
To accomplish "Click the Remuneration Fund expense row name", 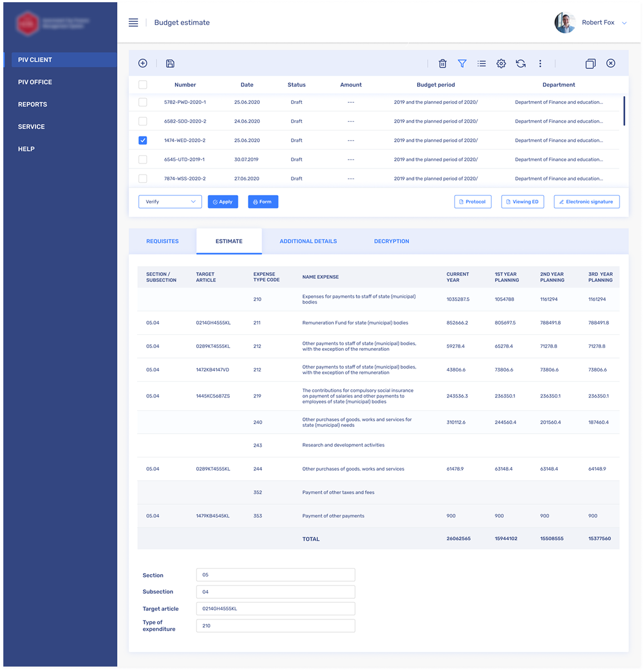I will click(x=355, y=323).
